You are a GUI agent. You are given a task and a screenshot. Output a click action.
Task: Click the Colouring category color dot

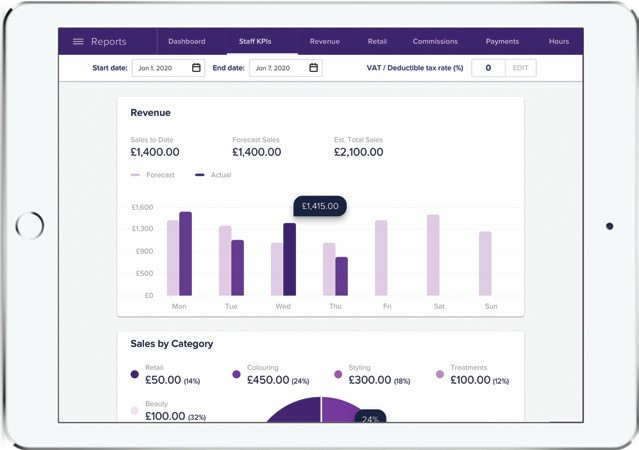[236, 374]
